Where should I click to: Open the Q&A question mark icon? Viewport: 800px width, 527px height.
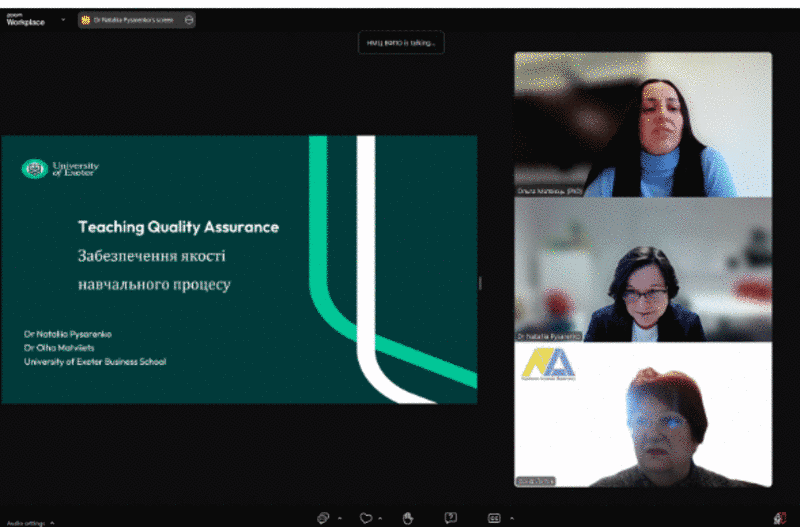pyautogui.click(x=451, y=517)
